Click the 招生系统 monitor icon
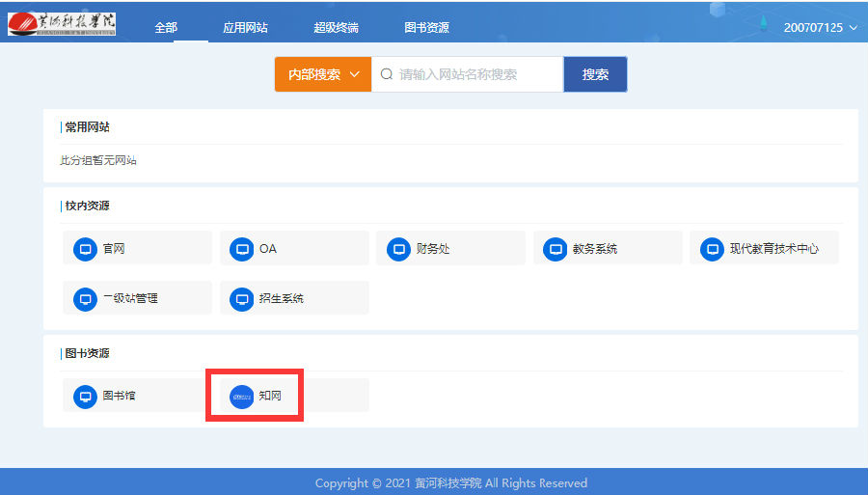868x495 pixels. tap(242, 299)
